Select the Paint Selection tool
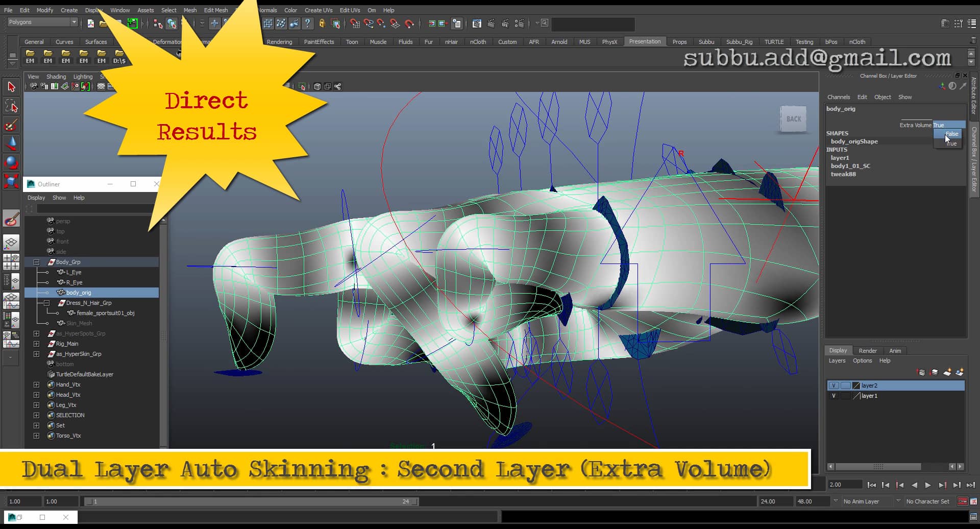980x529 pixels. pyautogui.click(x=11, y=124)
